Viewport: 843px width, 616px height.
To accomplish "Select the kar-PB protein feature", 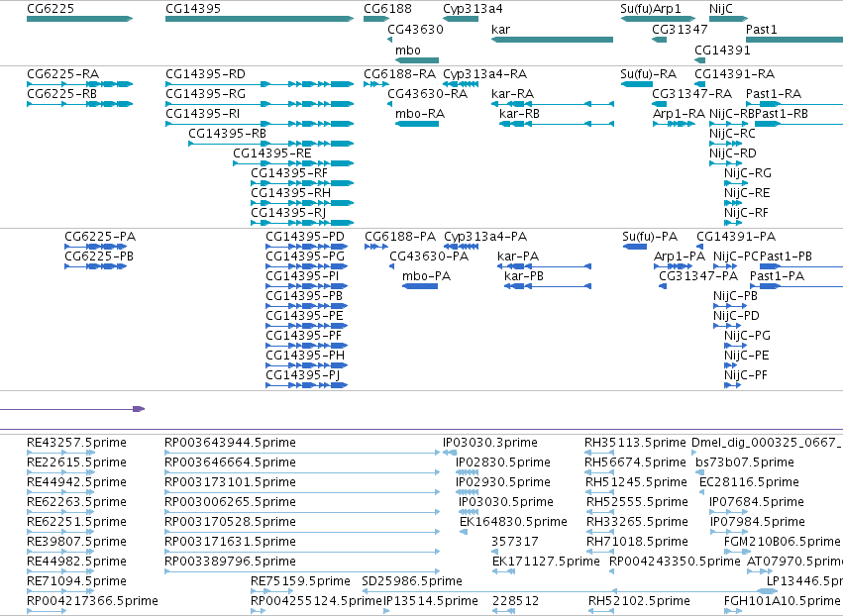I will [x=548, y=286].
